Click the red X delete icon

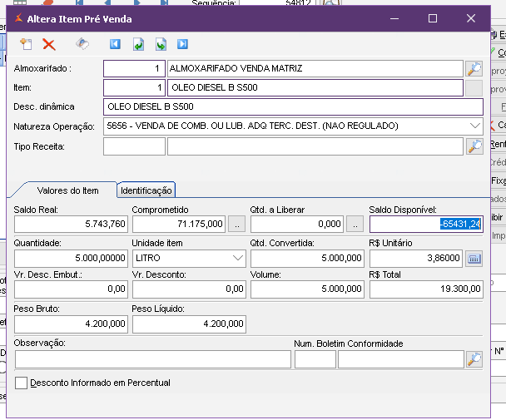pos(49,45)
